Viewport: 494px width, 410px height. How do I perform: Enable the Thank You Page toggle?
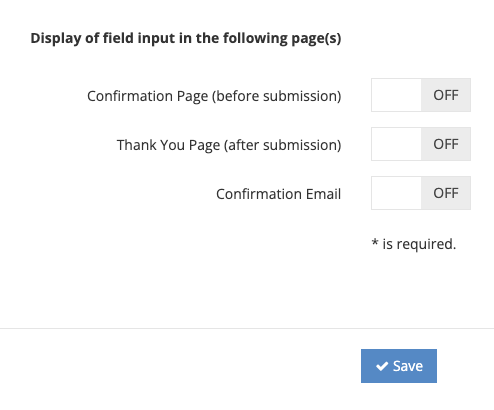point(421,144)
